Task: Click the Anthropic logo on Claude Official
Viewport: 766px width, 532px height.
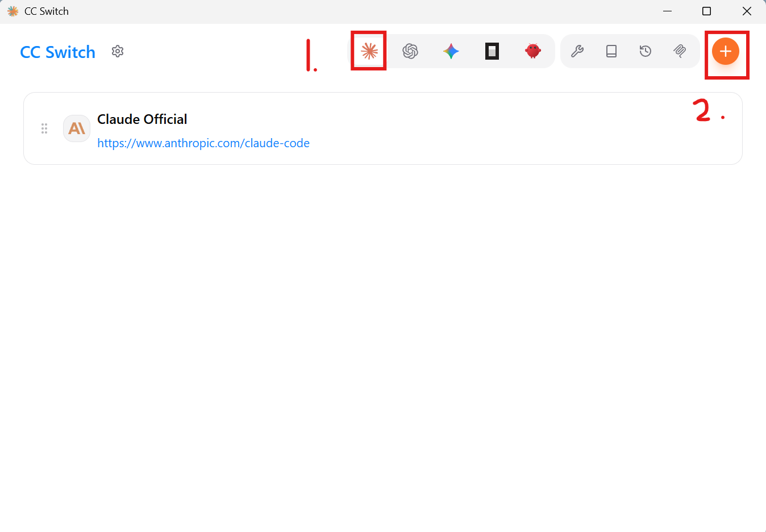Action: tap(77, 128)
